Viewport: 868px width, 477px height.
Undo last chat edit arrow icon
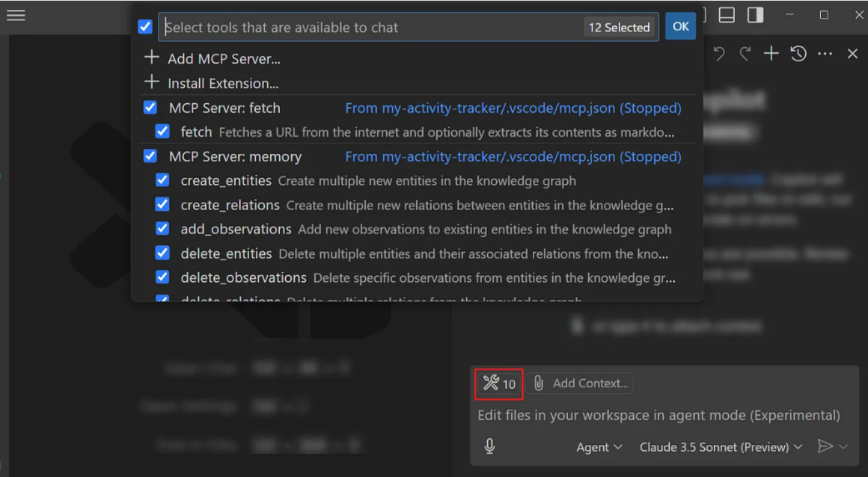(x=718, y=54)
